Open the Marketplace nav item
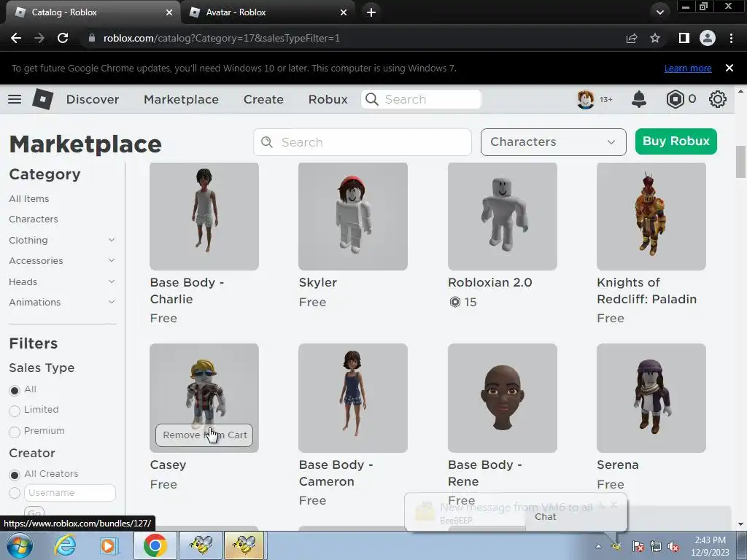 (x=181, y=99)
